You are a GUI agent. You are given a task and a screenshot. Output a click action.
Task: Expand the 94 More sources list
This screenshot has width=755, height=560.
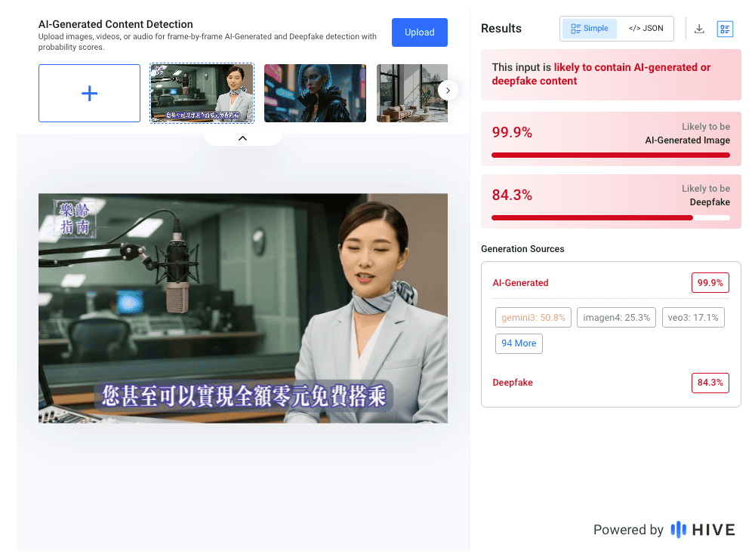click(519, 343)
